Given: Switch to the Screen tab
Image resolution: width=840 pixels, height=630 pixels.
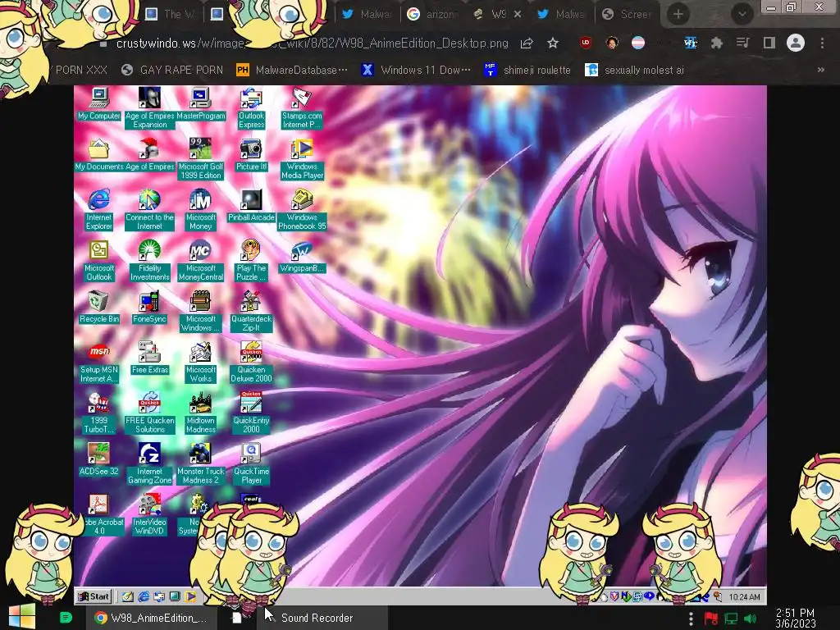Looking at the screenshot, I should (627, 14).
